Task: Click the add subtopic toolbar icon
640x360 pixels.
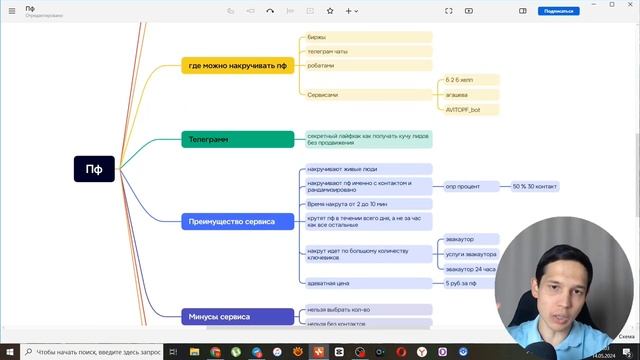Action: coord(250,11)
